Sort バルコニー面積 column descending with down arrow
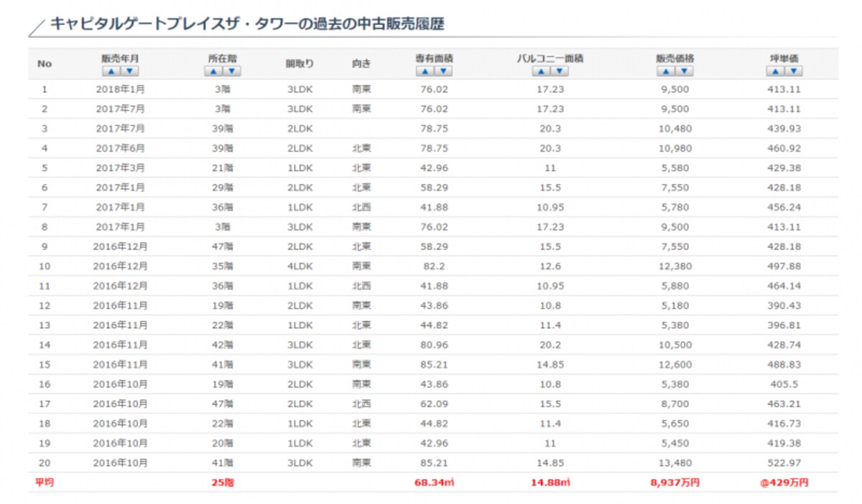 click(x=560, y=71)
